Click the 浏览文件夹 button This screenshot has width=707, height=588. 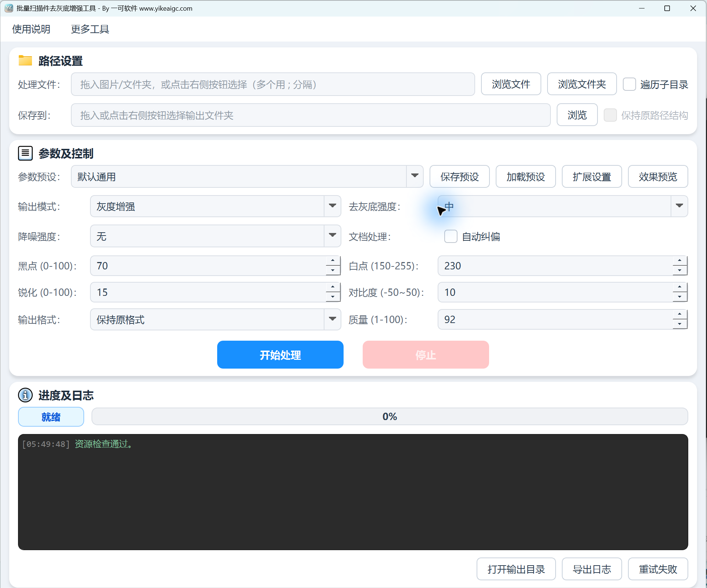click(582, 84)
